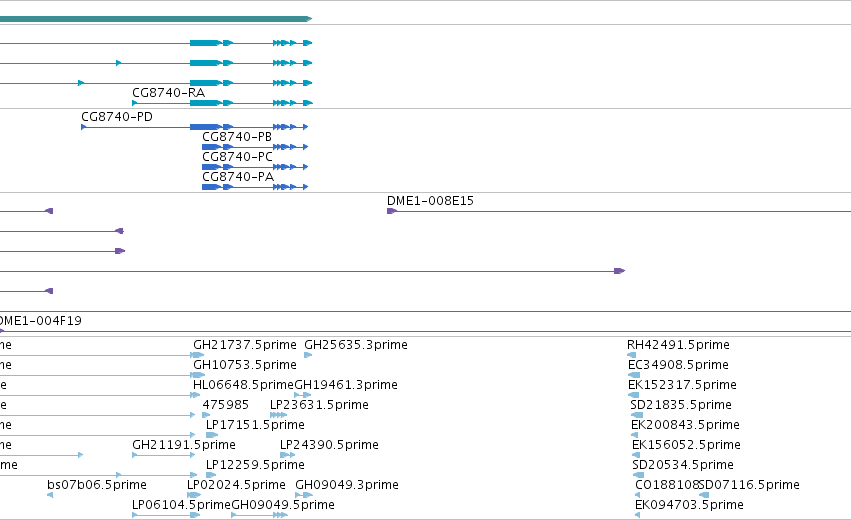Open the SD21835.5prime label
Screen dimensions: 851x520
681,405
